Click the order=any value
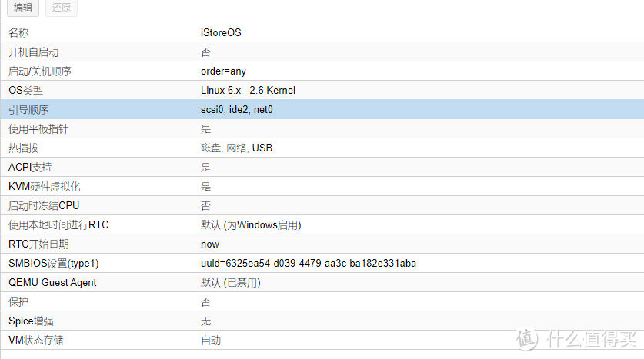This screenshot has width=644, height=359. [x=223, y=71]
